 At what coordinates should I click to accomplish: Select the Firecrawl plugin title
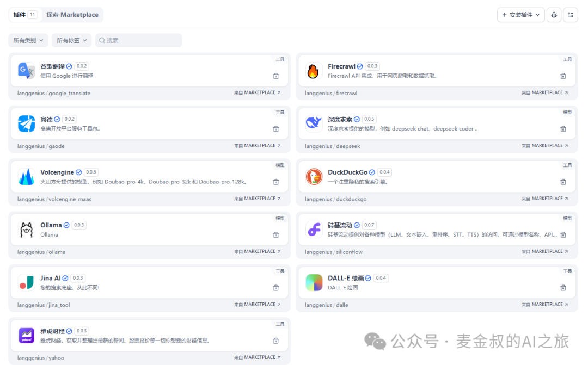click(x=341, y=66)
